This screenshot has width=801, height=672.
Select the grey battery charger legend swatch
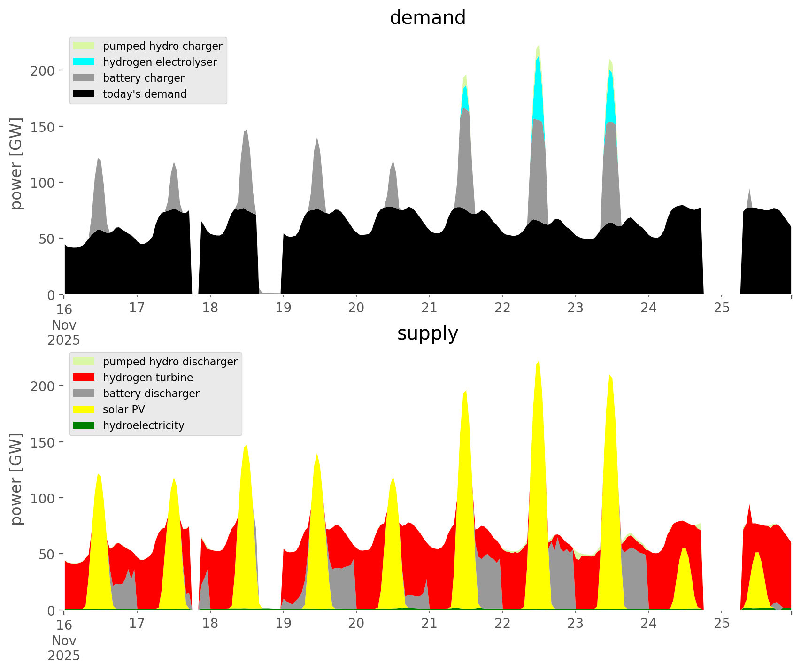pyautogui.click(x=84, y=78)
